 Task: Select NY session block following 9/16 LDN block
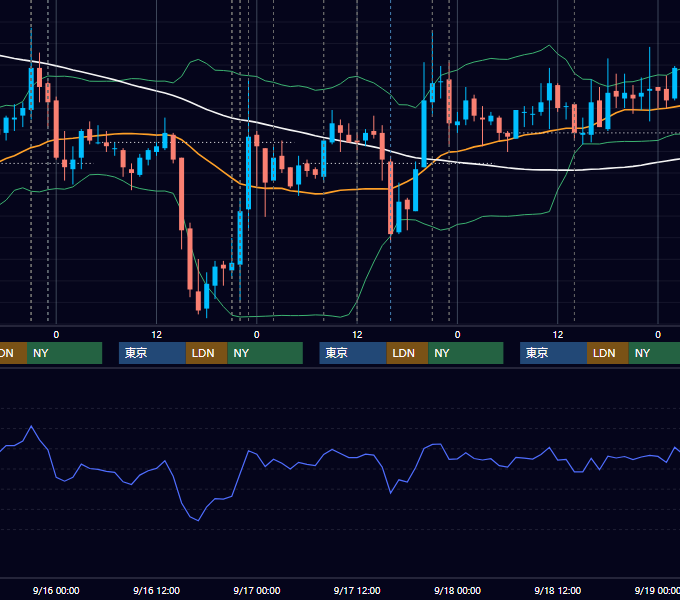coord(265,353)
